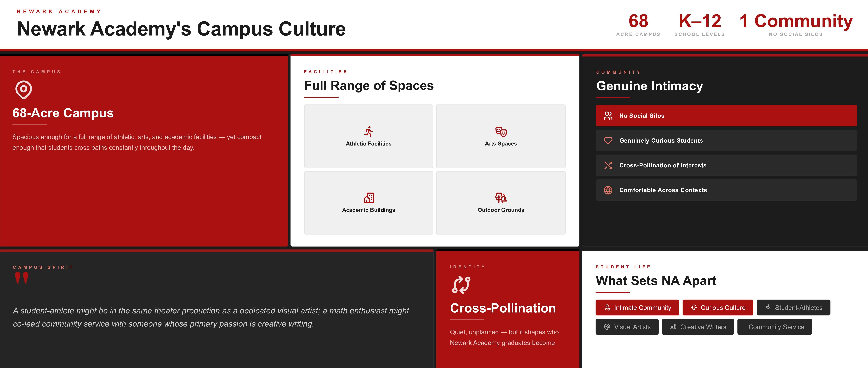Click the student-athlete quote text
This screenshot has height=368, width=868.
[x=211, y=317]
